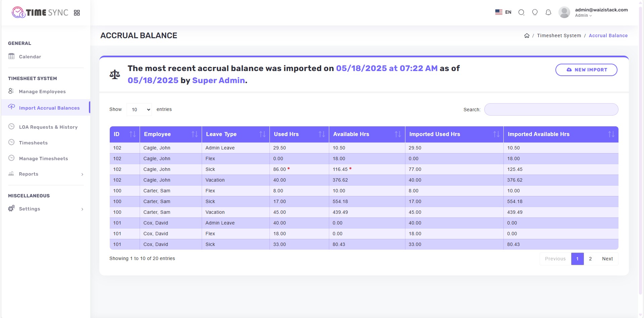The image size is (644, 318).
Task: Toggle sorting on Used Hrs column
Action: [x=322, y=134]
